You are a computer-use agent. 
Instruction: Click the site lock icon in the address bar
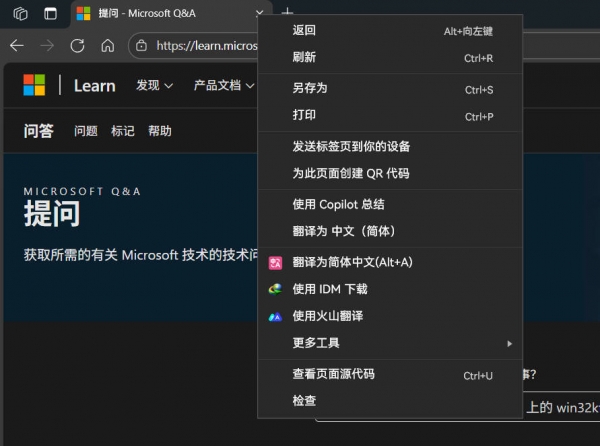pos(142,45)
